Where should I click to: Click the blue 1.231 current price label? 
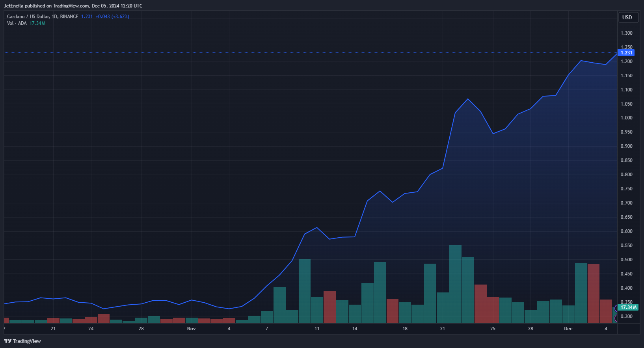click(x=626, y=53)
